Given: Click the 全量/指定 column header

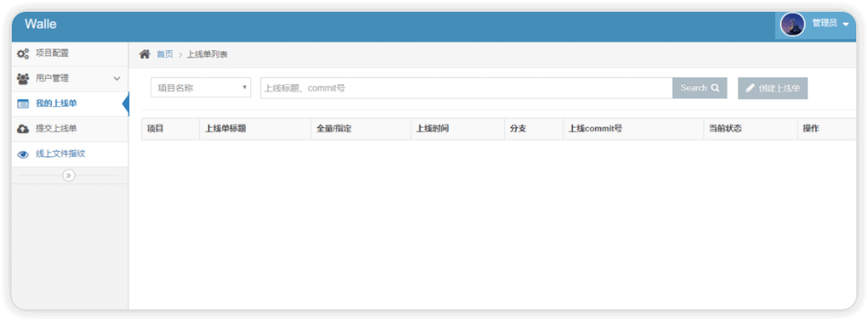Looking at the screenshot, I should pyautogui.click(x=361, y=128).
